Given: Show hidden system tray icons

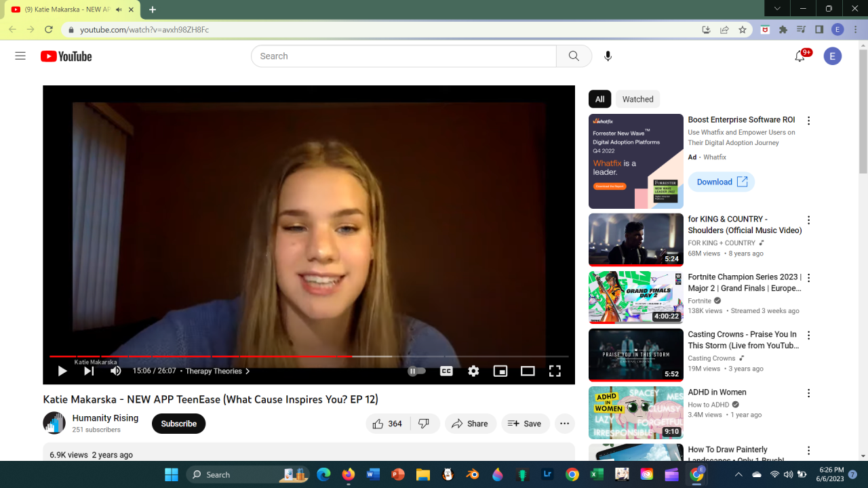Looking at the screenshot, I should tap(738, 474).
